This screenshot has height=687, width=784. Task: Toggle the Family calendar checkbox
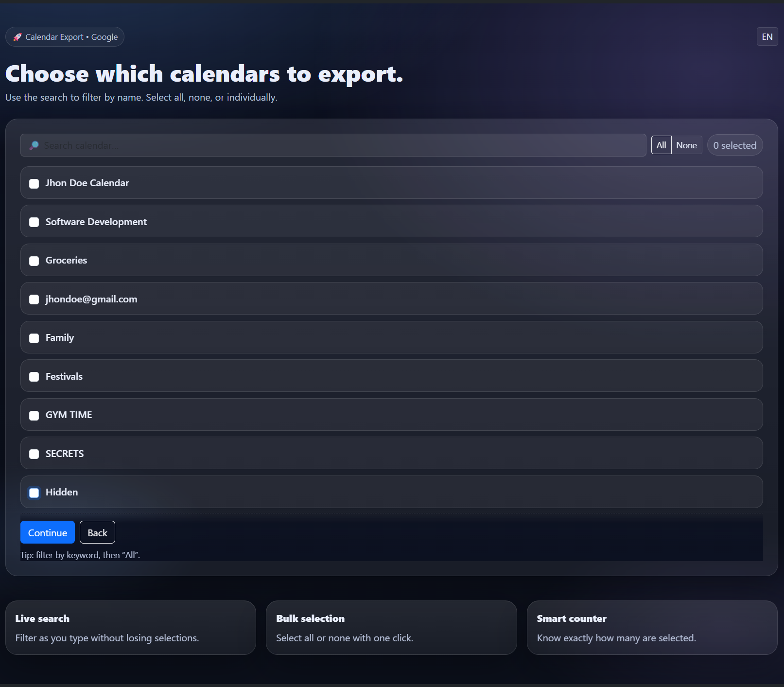34,338
